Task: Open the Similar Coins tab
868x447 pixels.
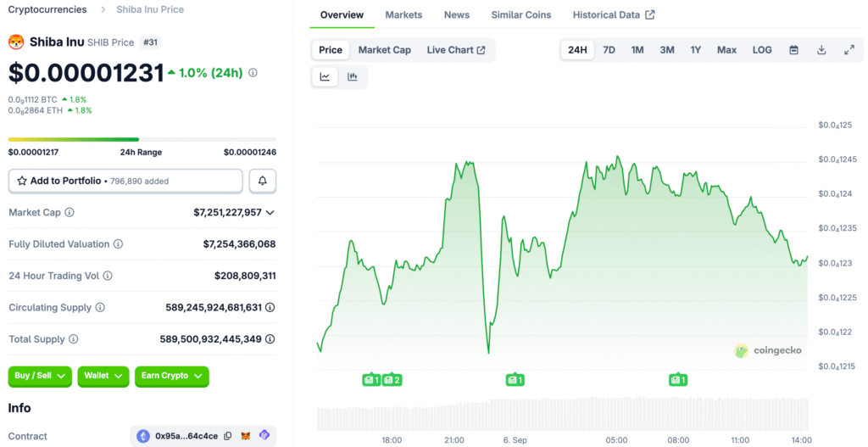Action: tap(521, 15)
